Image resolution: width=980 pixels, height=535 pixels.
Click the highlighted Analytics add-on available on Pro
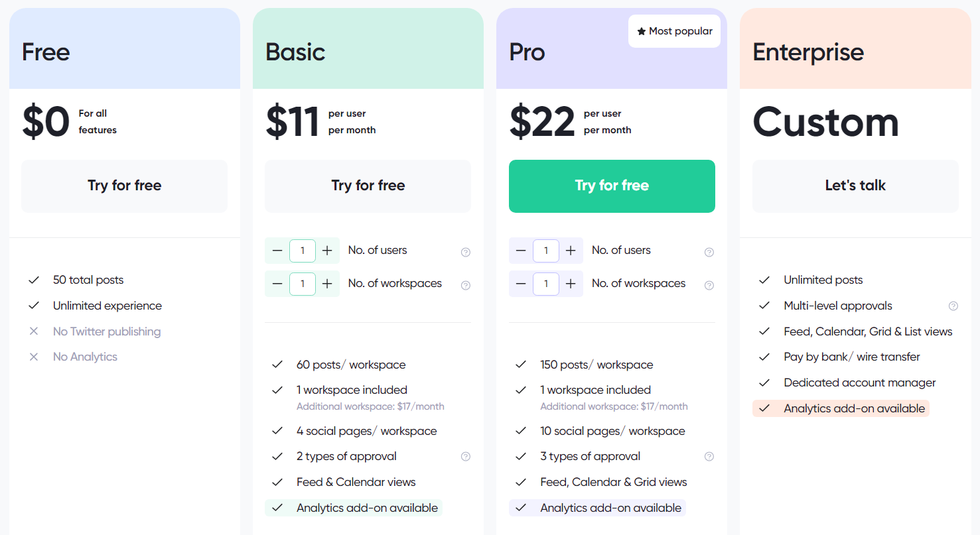click(596, 507)
